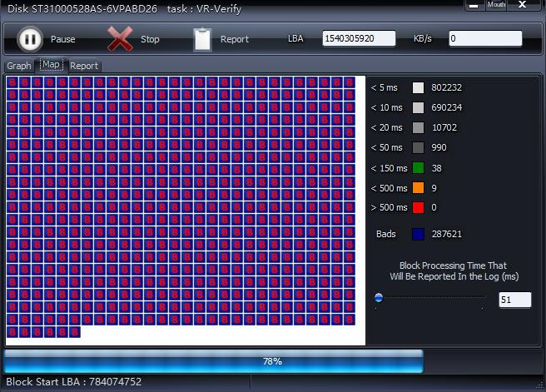Viewport: 546px width, 392px height.
Task: Click the red over 500 ms swatch
Action: coord(418,208)
